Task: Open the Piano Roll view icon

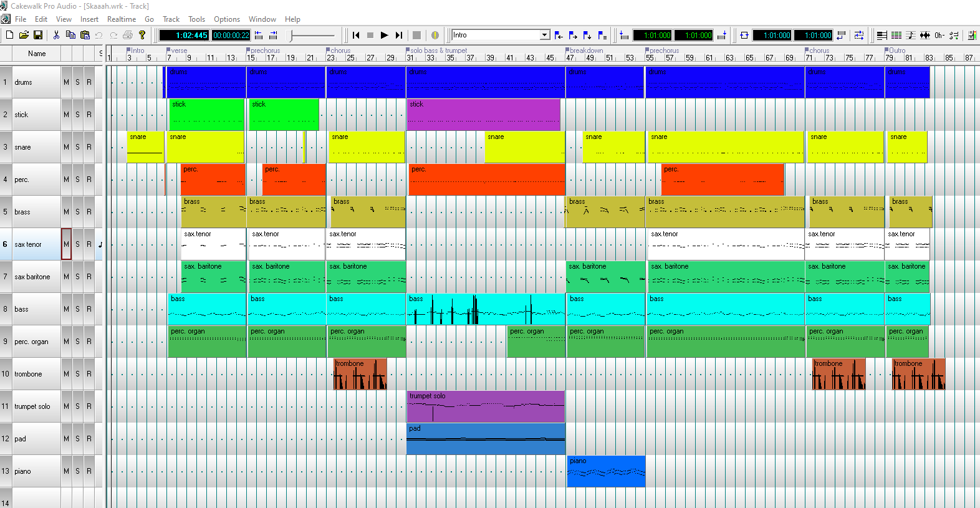Action: [882, 35]
